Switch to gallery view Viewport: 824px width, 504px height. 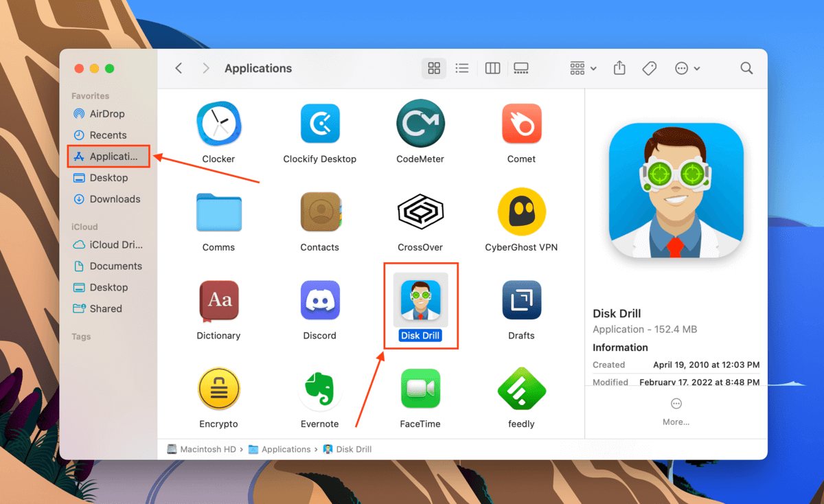(x=521, y=68)
